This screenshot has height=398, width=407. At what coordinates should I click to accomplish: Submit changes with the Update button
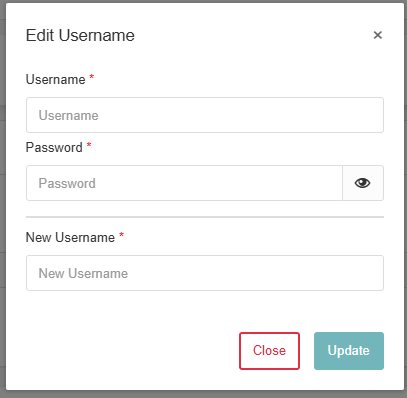coord(349,351)
